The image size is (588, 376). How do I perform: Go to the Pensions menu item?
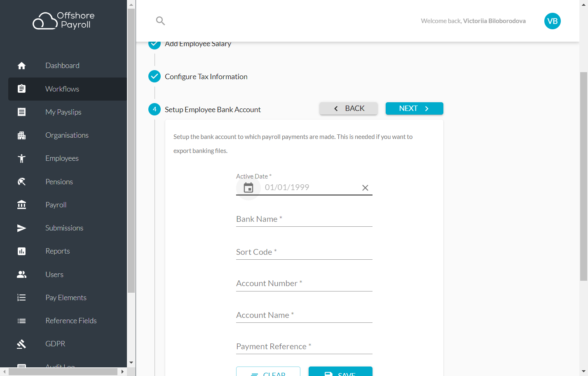(x=68, y=182)
